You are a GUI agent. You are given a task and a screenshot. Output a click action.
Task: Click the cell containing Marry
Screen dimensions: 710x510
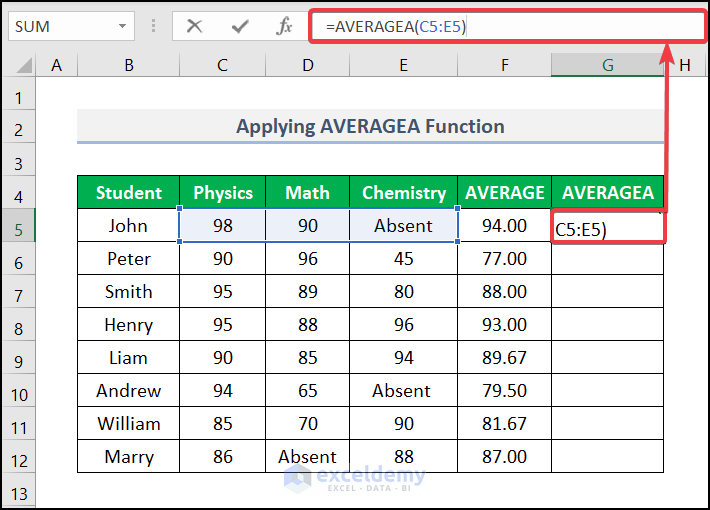[x=129, y=457]
